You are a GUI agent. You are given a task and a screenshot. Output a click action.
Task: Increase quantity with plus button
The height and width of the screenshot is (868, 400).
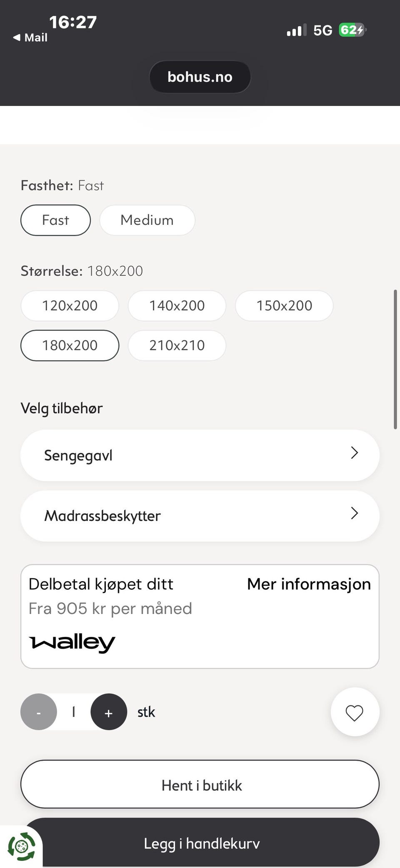[x=109, y=712]
